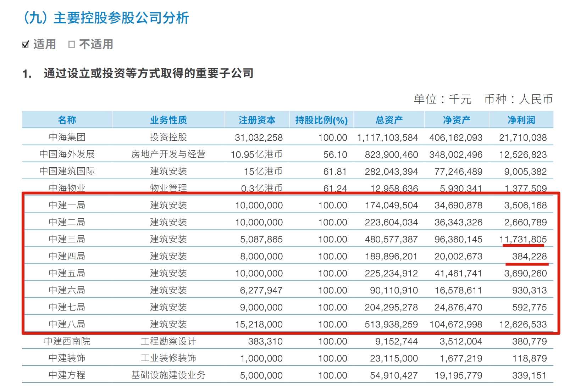Click net profit 3,690,260
Screen dimensions: 564x392
coord(526,274)
